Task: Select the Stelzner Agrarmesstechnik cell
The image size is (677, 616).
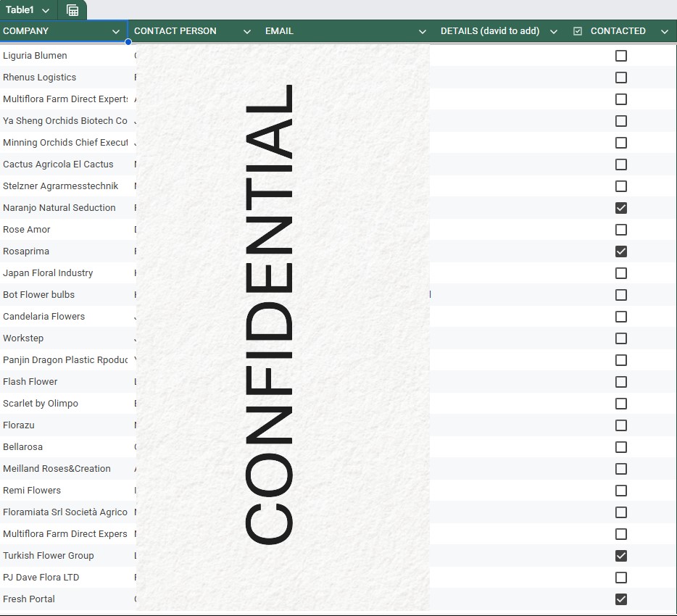Action: [65, 186]
